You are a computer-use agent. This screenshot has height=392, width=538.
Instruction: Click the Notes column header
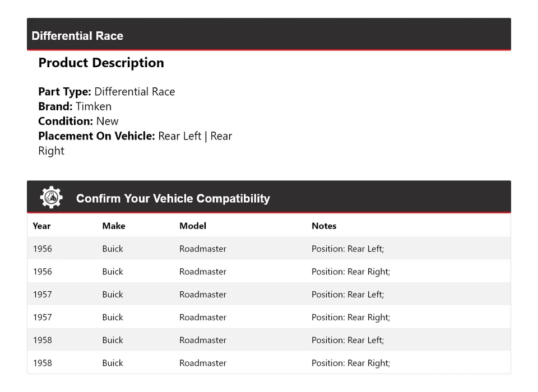coord(324,226)
